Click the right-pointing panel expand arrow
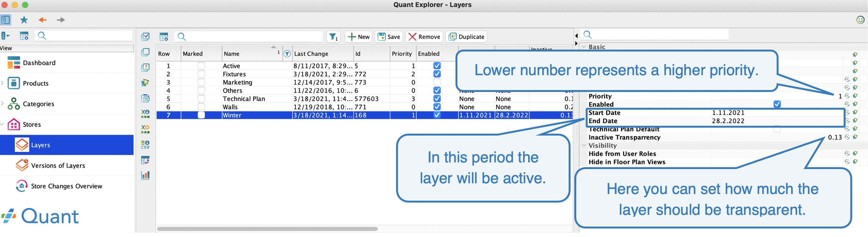This screenshot has width=868, height=237. [576, 43]
